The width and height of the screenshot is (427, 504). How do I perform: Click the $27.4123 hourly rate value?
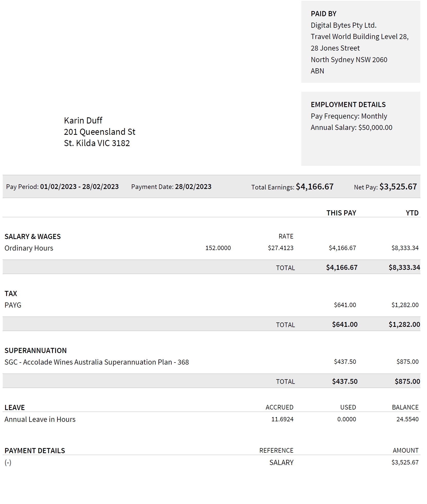pyautogui.click(x=281, y=248)
